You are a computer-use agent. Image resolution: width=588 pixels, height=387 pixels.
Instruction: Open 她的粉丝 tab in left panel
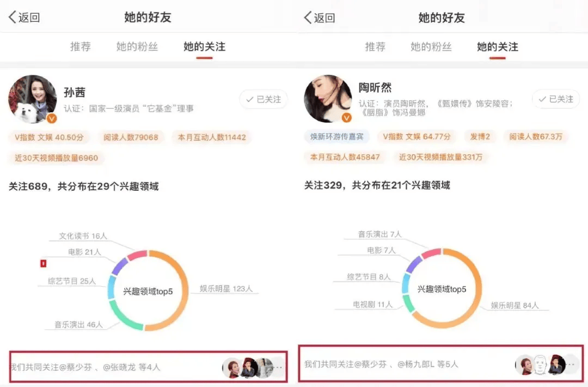pyautogui.click(x=137, y=47)
